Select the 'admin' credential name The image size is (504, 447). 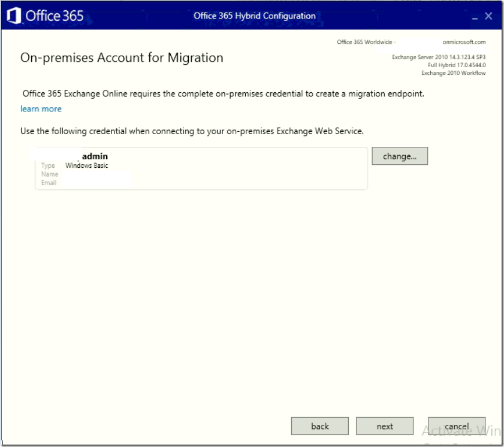pyautogui.click(x=95, y=156)
